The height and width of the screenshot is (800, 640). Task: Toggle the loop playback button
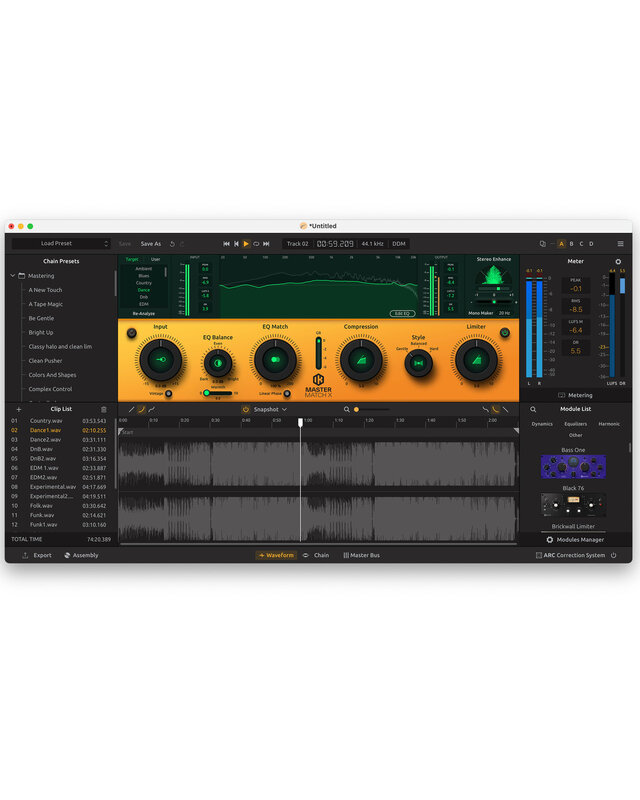pyautogui.click(x=256, y=244)
